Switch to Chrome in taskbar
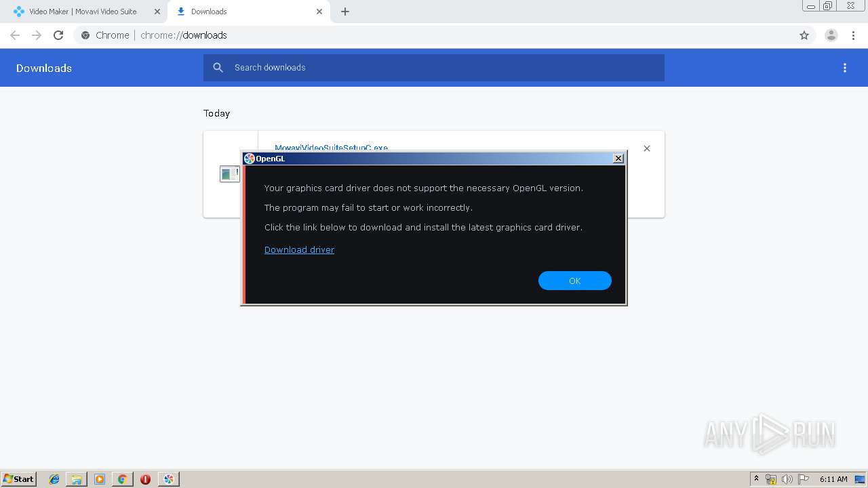The height and width of the screenshot is (488, 868). coord(122,479)
